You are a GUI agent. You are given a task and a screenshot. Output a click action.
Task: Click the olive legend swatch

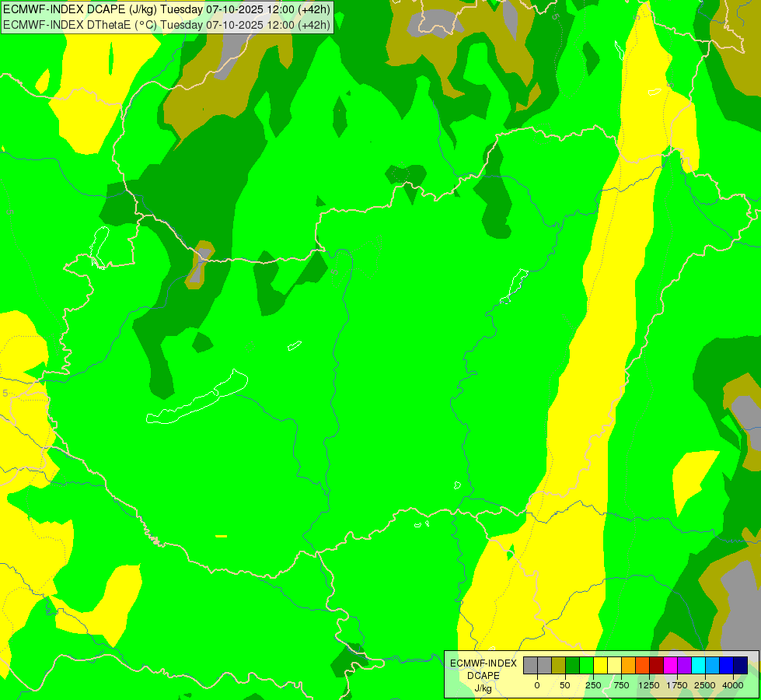(558, 665)
